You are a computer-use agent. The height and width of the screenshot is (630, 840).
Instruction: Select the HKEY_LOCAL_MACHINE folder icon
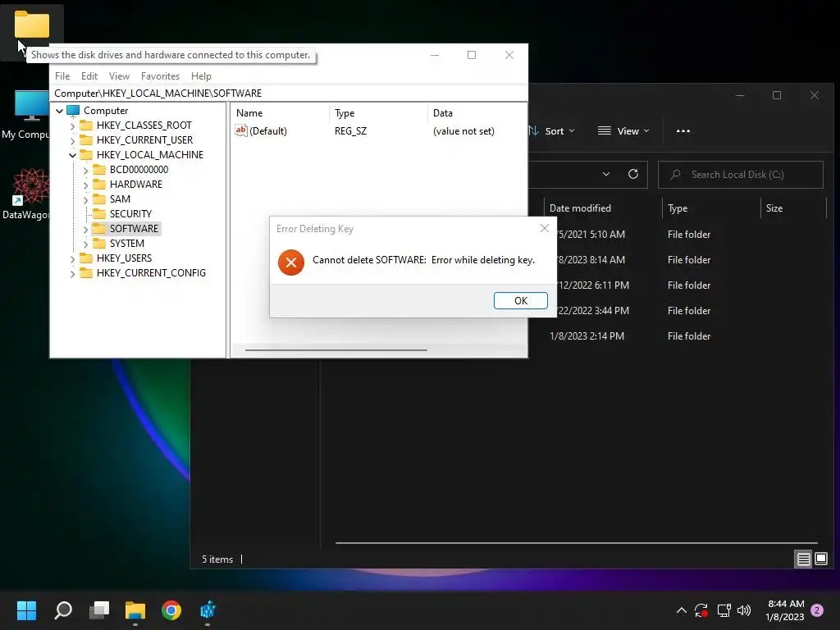click(85, 155)
